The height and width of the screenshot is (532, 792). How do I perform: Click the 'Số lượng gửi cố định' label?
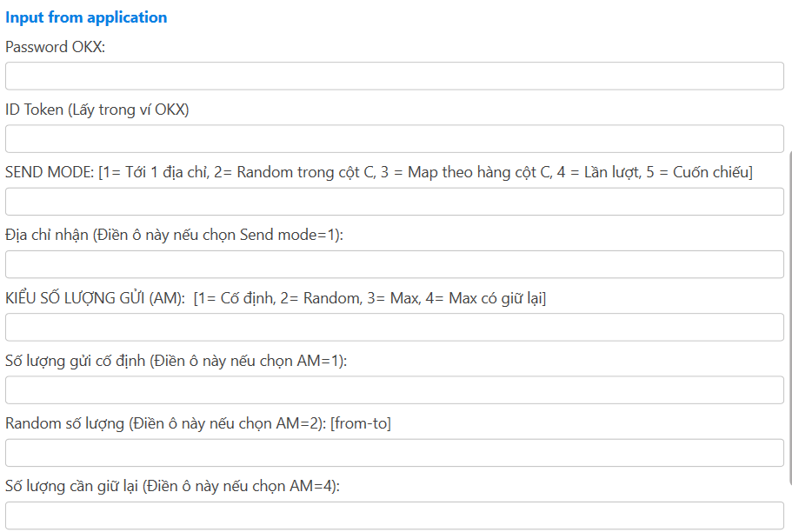click(75, 361)
